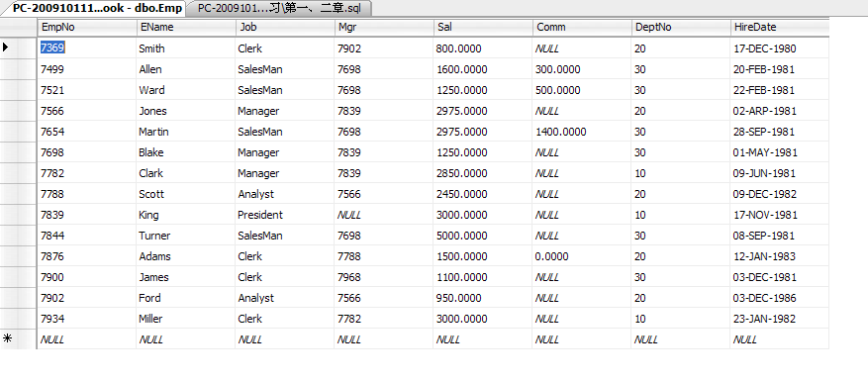The image size is (868, 383).
Task: Select the row header for employee 7788 Scott
Action: click(x=18, y=194)
